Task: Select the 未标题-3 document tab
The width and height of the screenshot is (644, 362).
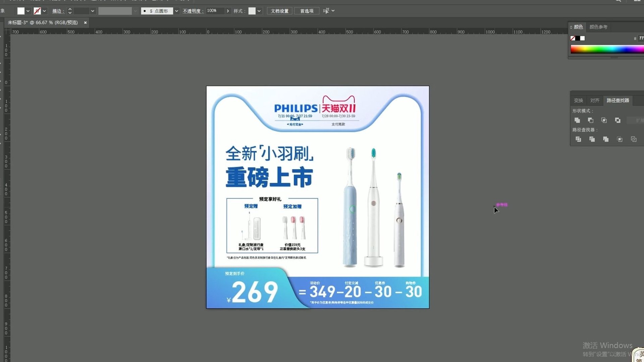Action: pyautogui.click(x=43, y=22)
